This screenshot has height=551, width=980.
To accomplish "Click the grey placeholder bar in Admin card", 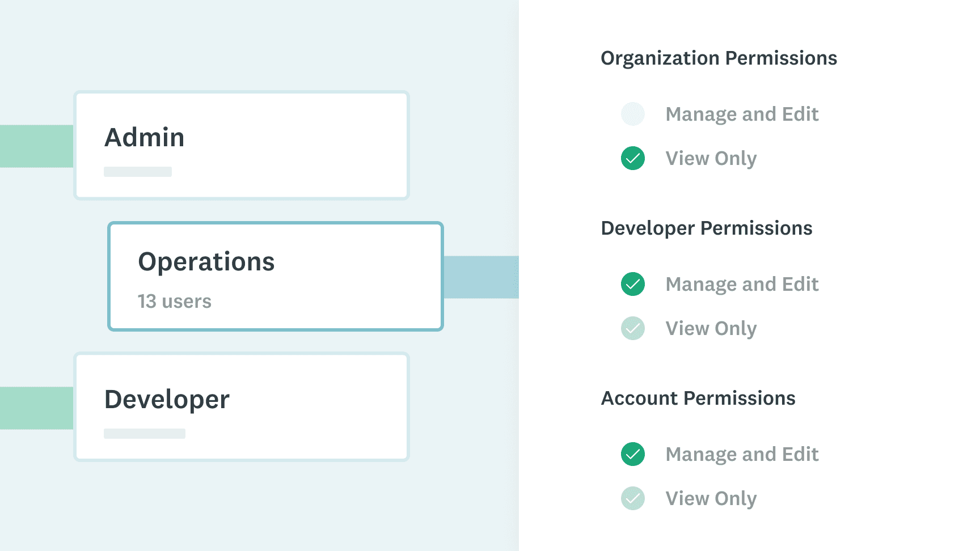I will pos(138,172).
